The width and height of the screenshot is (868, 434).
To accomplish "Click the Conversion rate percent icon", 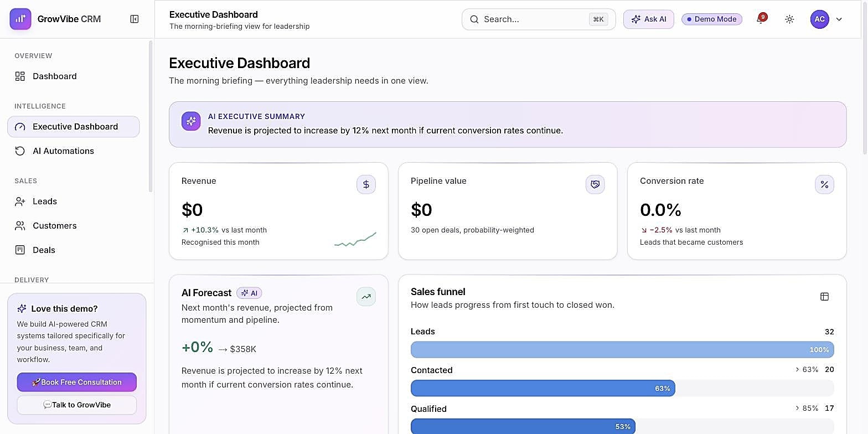I will point(824,184).
